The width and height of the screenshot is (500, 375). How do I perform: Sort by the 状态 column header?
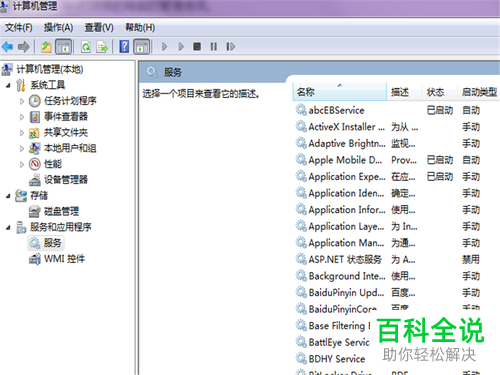coord(439,92)
